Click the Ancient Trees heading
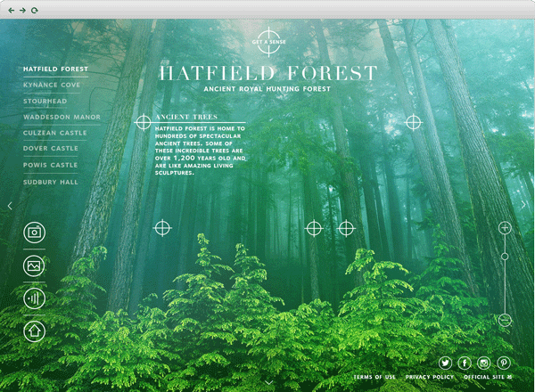This screenshot has height=392, width=535. tap(186, 117)
